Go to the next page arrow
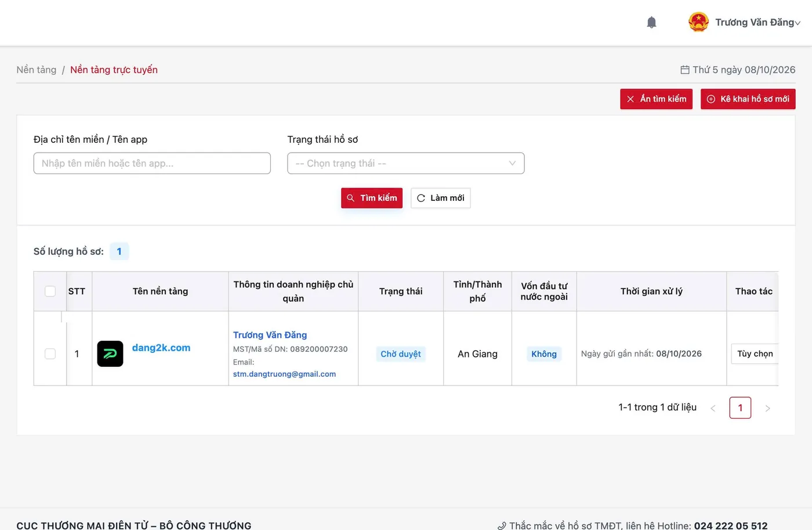This screenshot has height=530, width=812. pos(767,408)
